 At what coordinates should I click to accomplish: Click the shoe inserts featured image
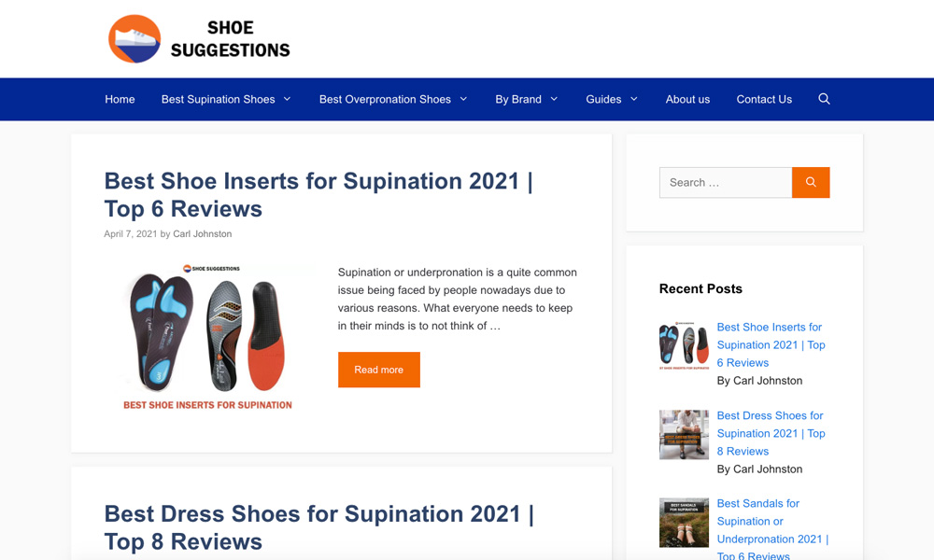208,338
